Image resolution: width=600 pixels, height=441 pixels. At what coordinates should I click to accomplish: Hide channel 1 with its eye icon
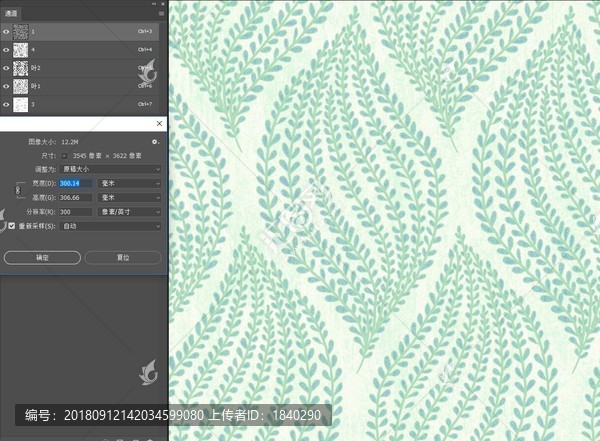[6, 31]
